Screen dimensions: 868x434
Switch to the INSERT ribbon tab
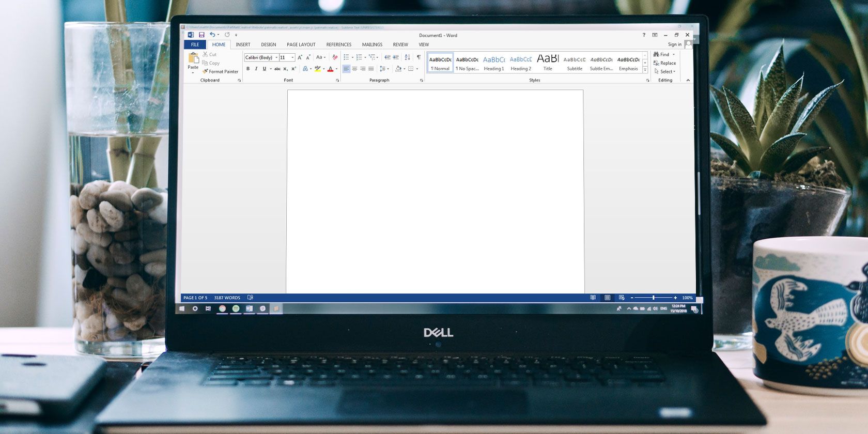pos(243,45)
